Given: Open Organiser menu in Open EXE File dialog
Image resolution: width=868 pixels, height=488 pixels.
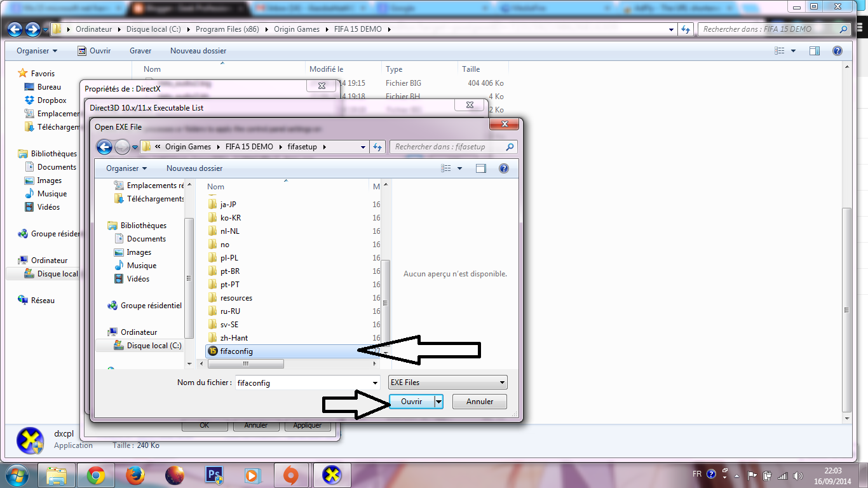Looking at the screenshot, I should (126, 168).
